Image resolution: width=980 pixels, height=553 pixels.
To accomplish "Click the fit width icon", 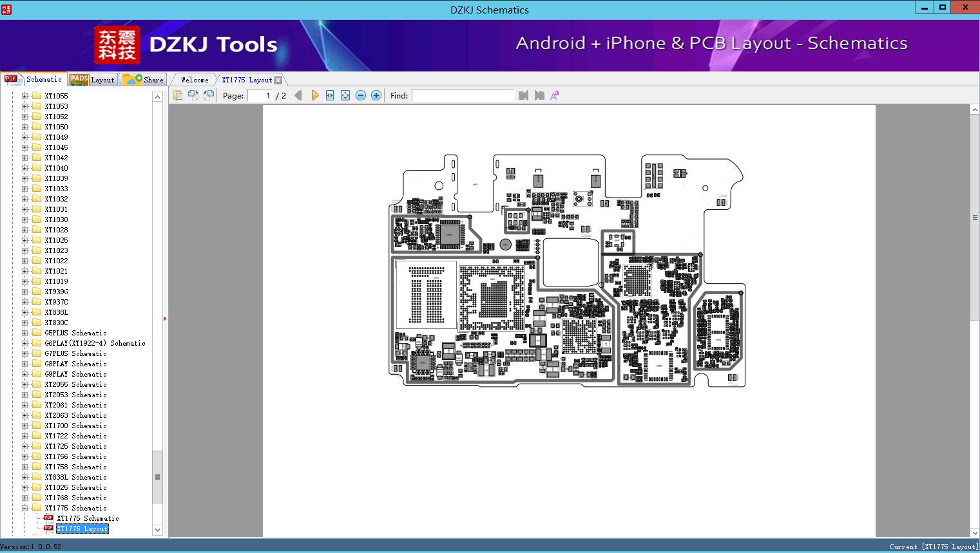I will (330, 95).
